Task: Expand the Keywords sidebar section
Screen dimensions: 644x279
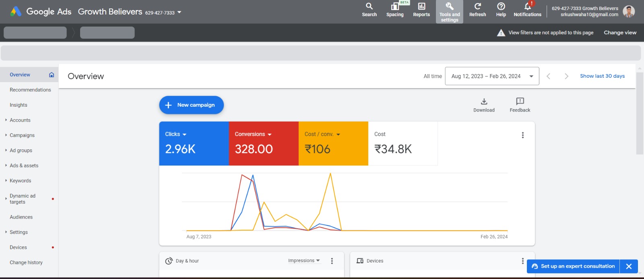Action: click(20, 181)
